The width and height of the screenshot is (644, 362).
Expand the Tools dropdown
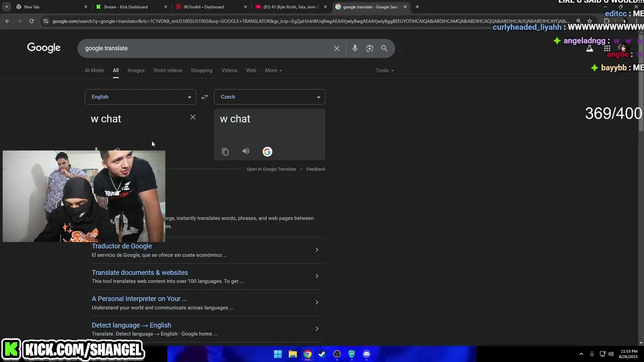click(384, 70)
